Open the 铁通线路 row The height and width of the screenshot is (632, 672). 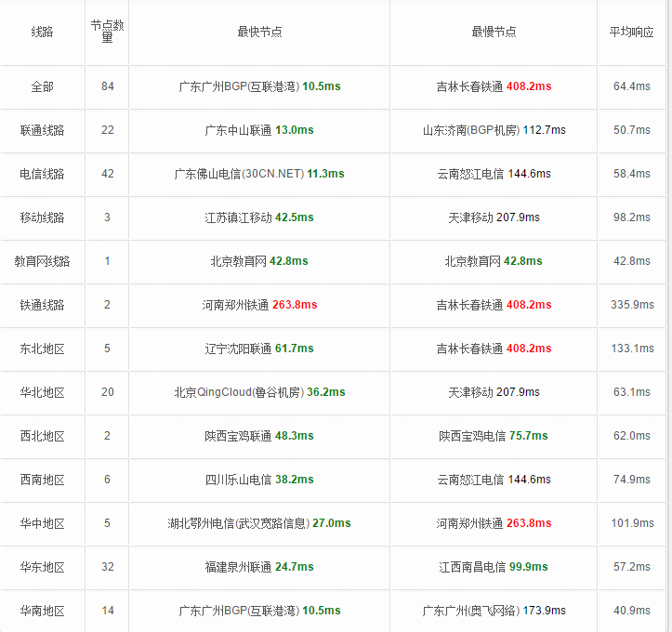point(42,305)
